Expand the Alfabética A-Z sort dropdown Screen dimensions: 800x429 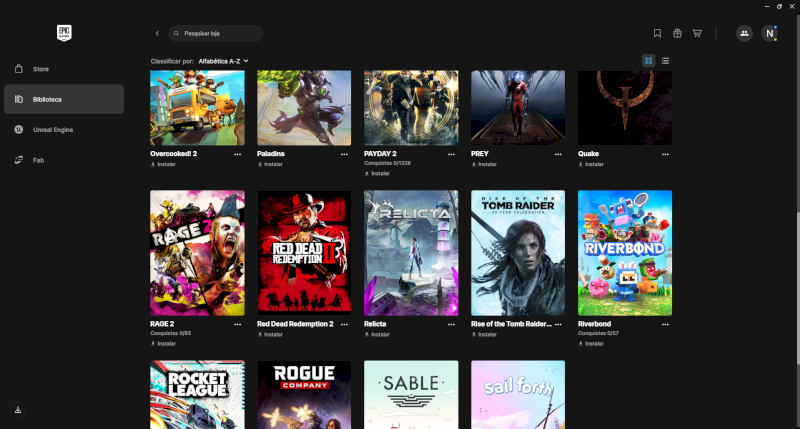(x=223, y=61)
